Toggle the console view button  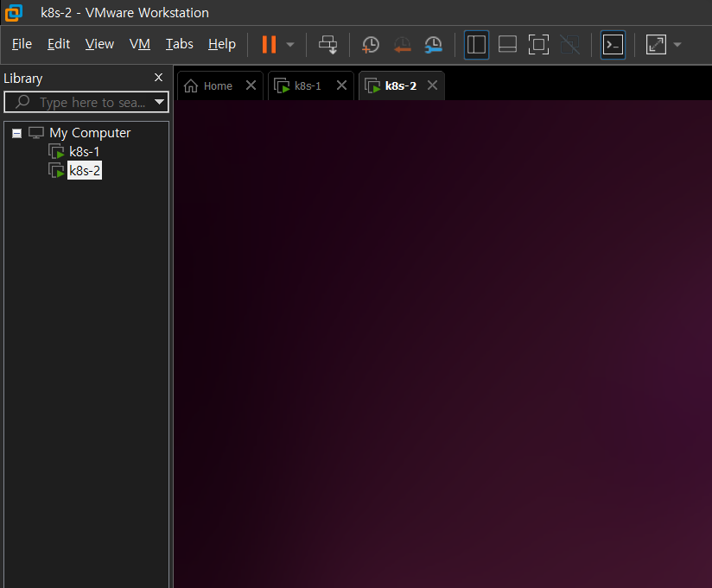[613, 44]
